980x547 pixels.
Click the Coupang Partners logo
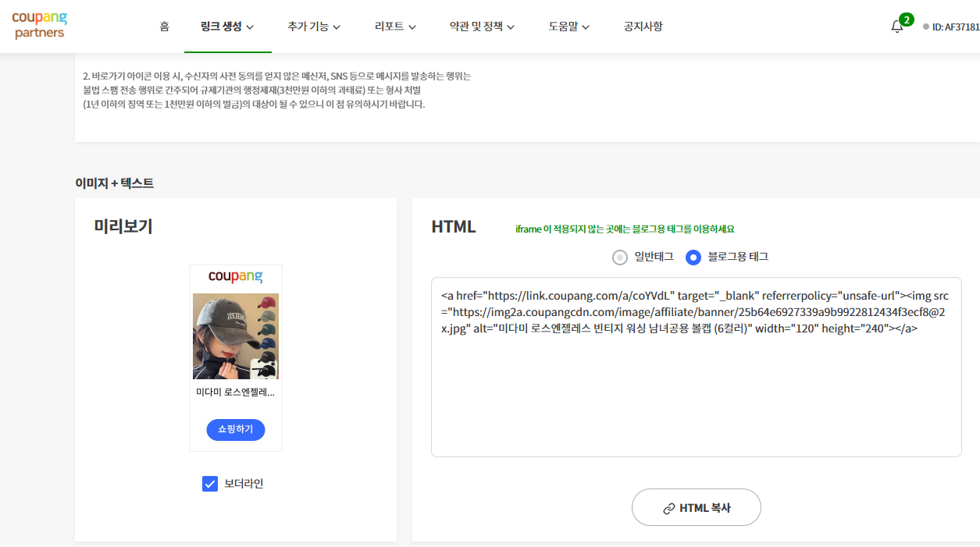39,26
